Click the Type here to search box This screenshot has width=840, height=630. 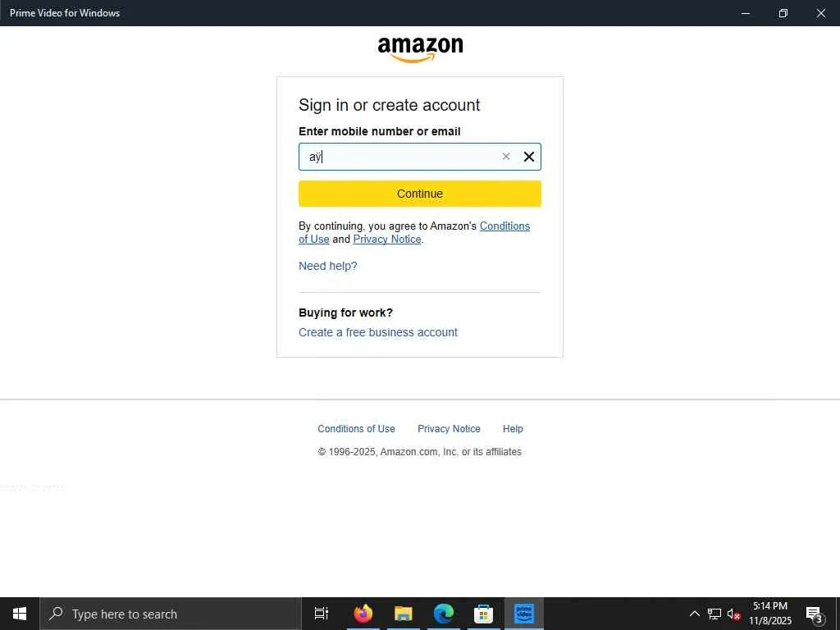(171, 614)
